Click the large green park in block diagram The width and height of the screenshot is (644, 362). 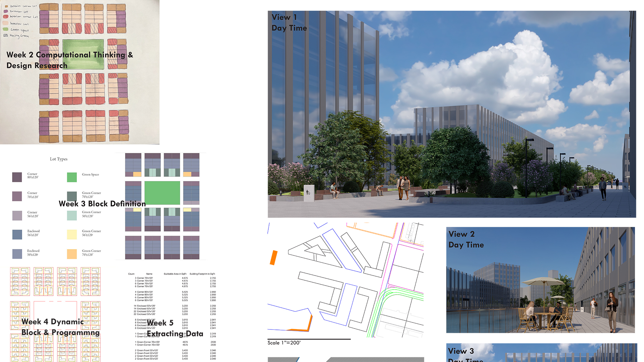point(162,193)
